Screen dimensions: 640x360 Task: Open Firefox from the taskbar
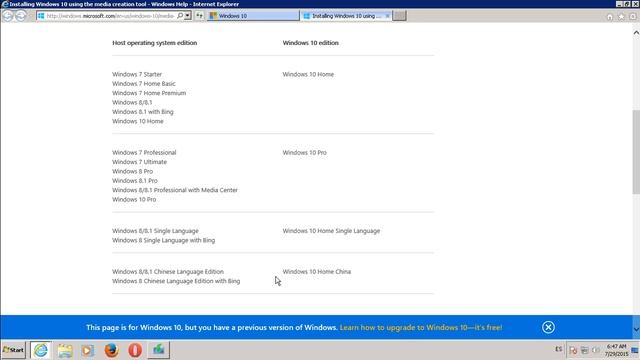(x=111, y=350)
